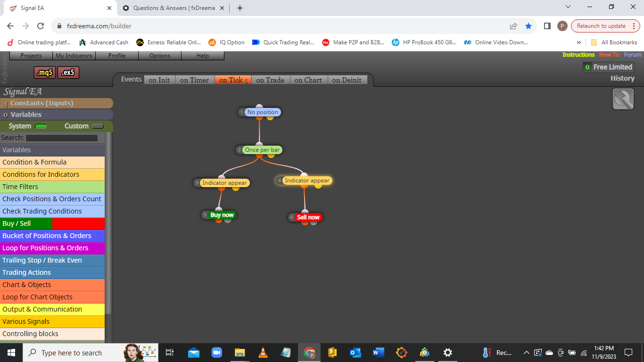Export project as .ex5 file
The height and width of the screenshot is (362, 644).
click(x=68, y=73)
